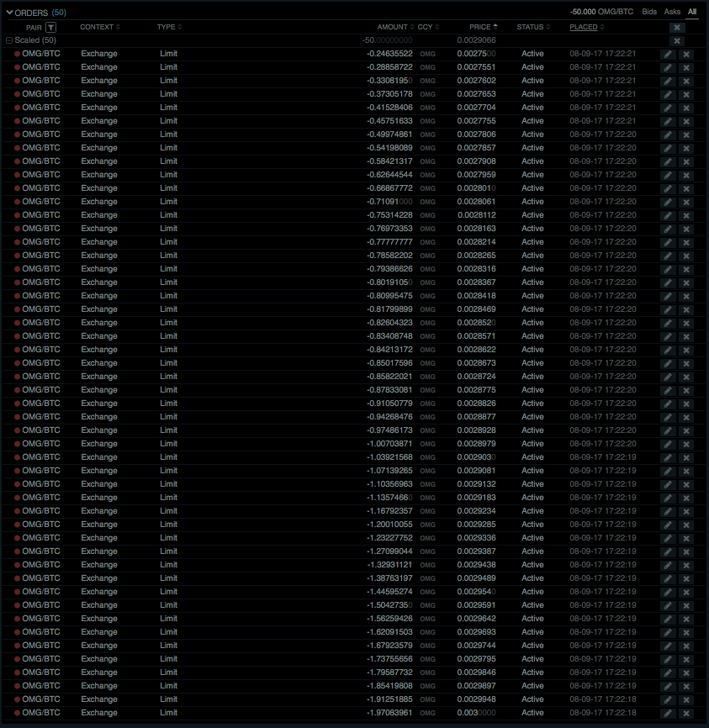Select amount cell -0.80995475

coord(389,296)
